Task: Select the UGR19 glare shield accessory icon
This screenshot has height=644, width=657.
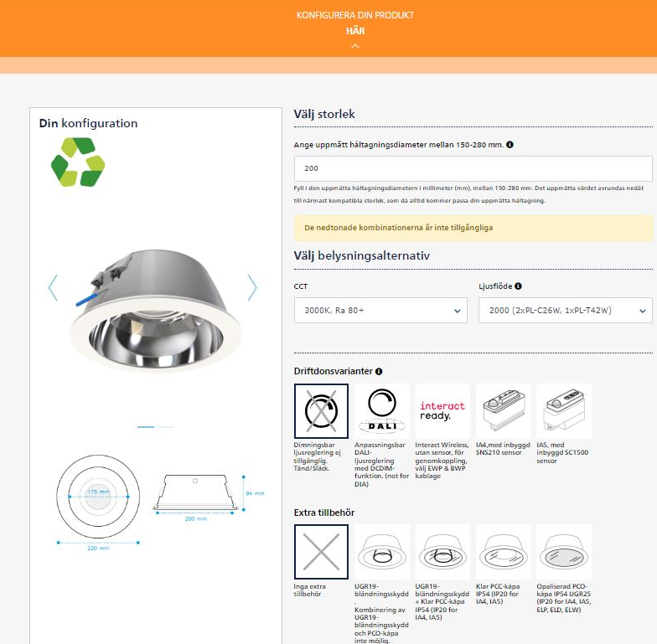Action: click(x=382, y=552)
